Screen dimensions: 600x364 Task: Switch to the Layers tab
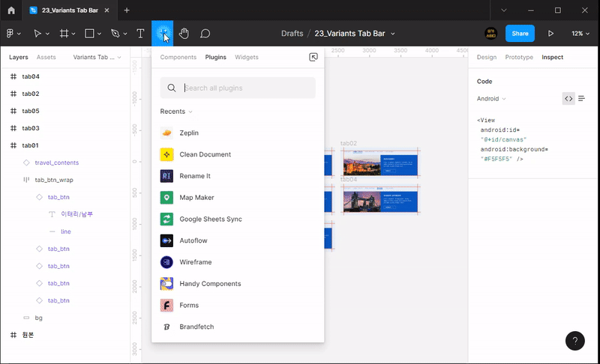pyautogui.click(x=18, y=57)
